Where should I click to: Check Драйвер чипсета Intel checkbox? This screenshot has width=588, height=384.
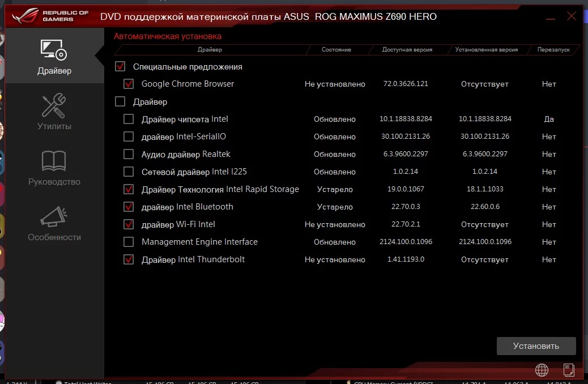pyautogui.click(x=129, y=119)
